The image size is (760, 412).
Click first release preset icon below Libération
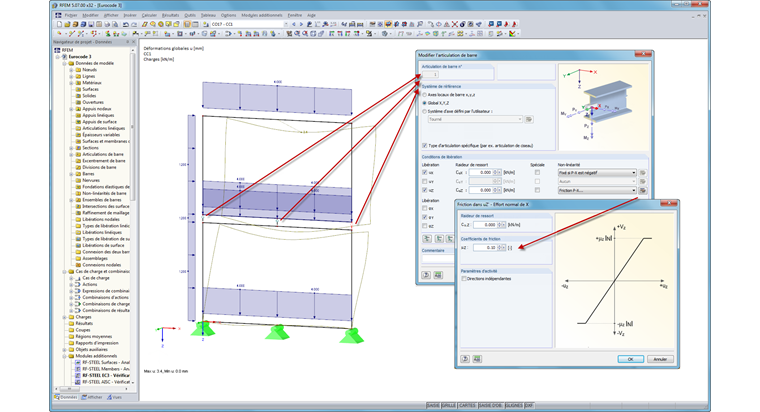pyautogui.click(x=427, y=238)
